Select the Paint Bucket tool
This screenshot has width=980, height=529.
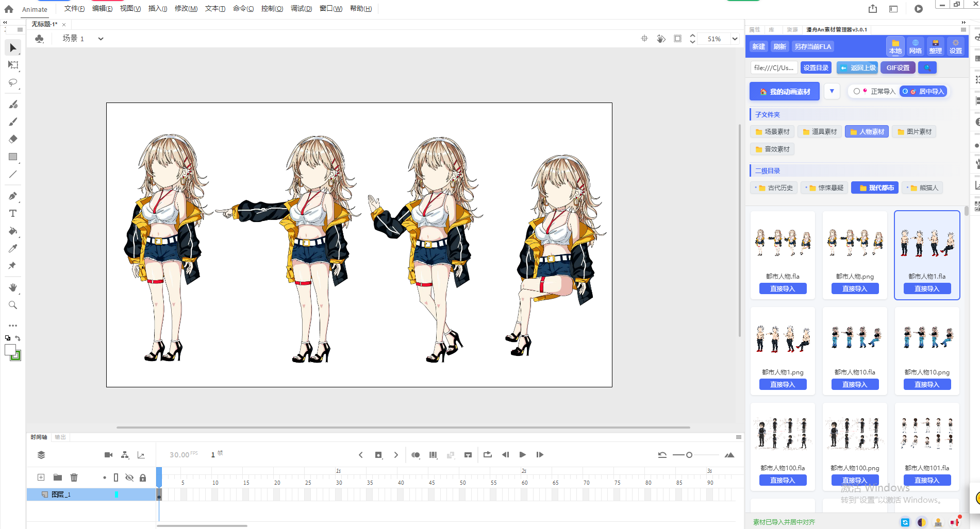click(x=13, y=231)
